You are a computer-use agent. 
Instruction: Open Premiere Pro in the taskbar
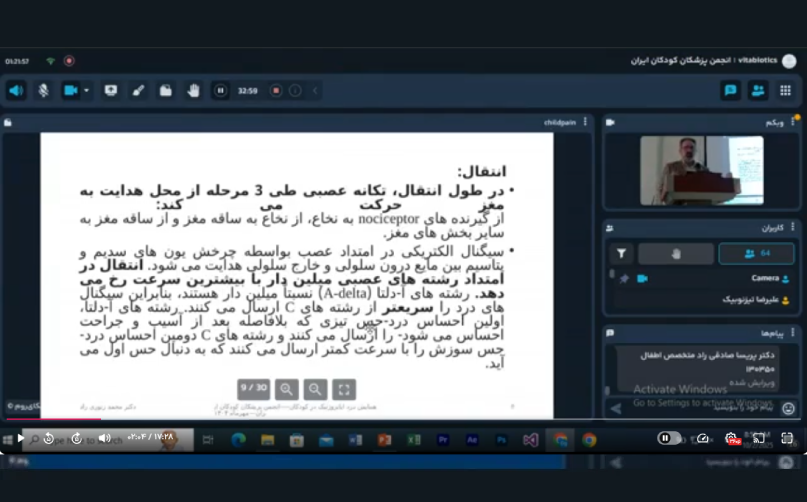click(x=443, y=440)
